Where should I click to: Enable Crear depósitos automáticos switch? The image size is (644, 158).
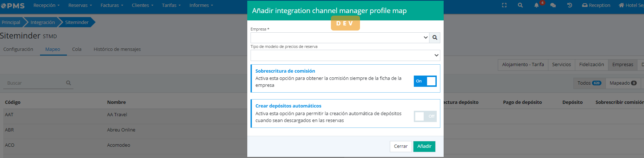point(425,116)
